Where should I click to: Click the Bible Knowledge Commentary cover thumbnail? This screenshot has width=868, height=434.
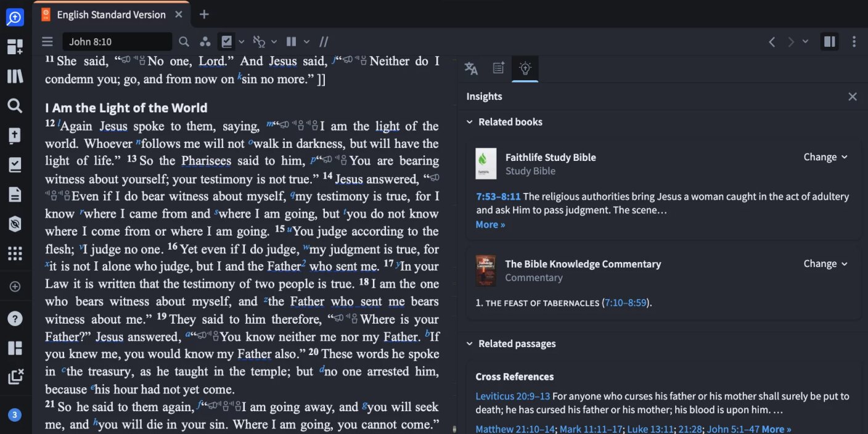pos(486,271)
